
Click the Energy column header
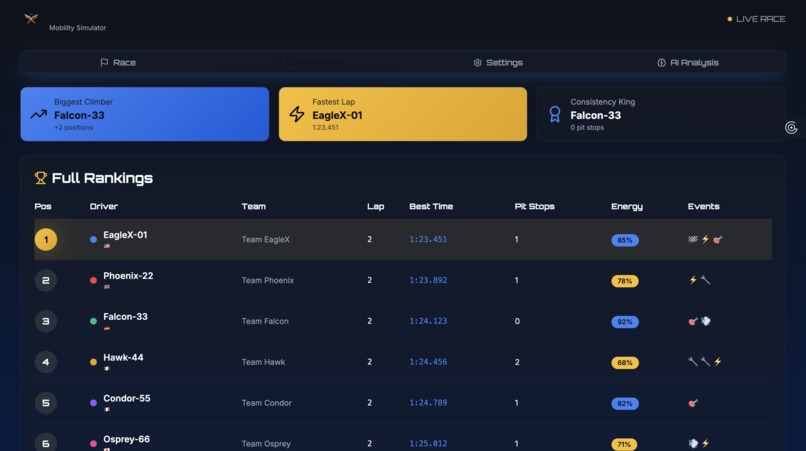(627, 206)
